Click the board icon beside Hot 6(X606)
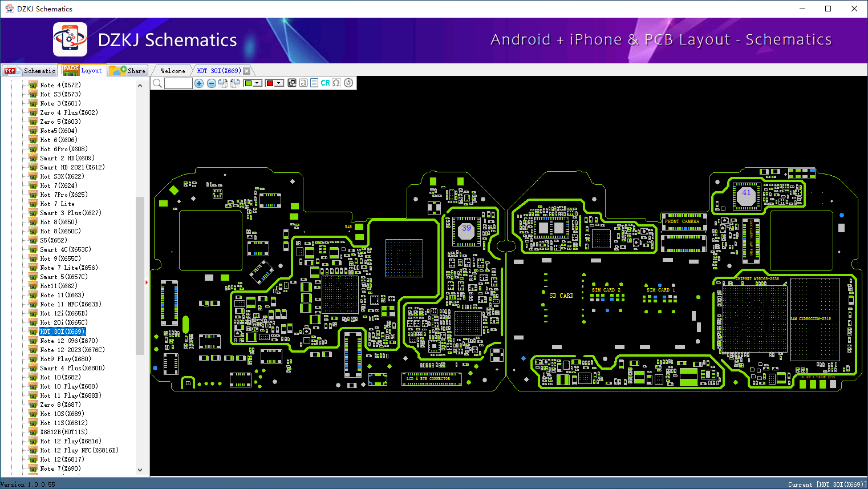Image resolution: width=868 pixels, height=489 pixels. click(x=33, y=140)
